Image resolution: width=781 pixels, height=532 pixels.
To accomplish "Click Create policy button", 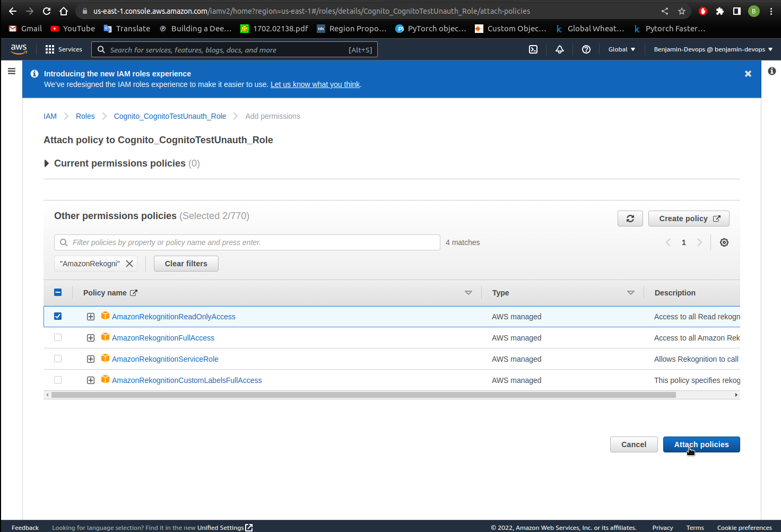I will pos(689,219).
